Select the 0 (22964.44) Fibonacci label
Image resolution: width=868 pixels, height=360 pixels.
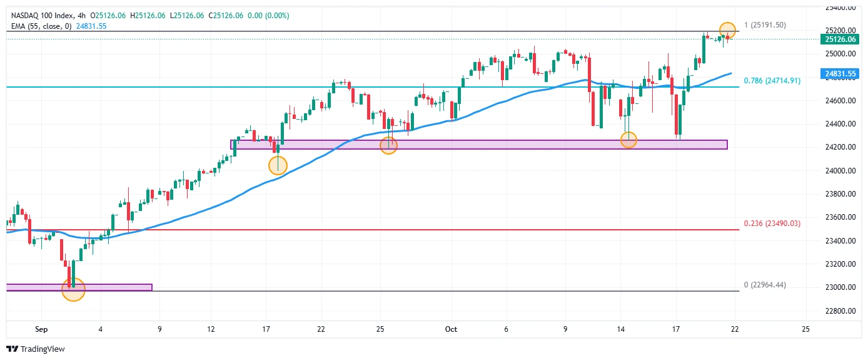point(765,285)
